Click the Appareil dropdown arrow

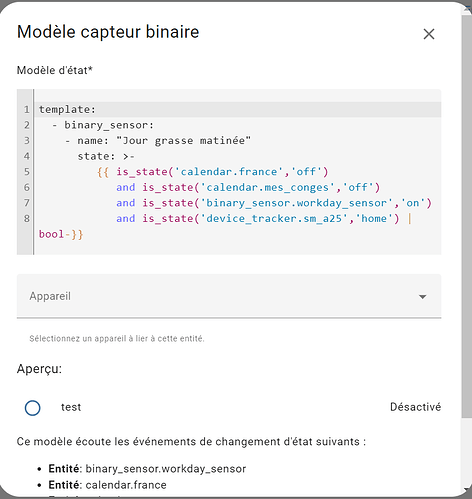(x=422, y=297)
